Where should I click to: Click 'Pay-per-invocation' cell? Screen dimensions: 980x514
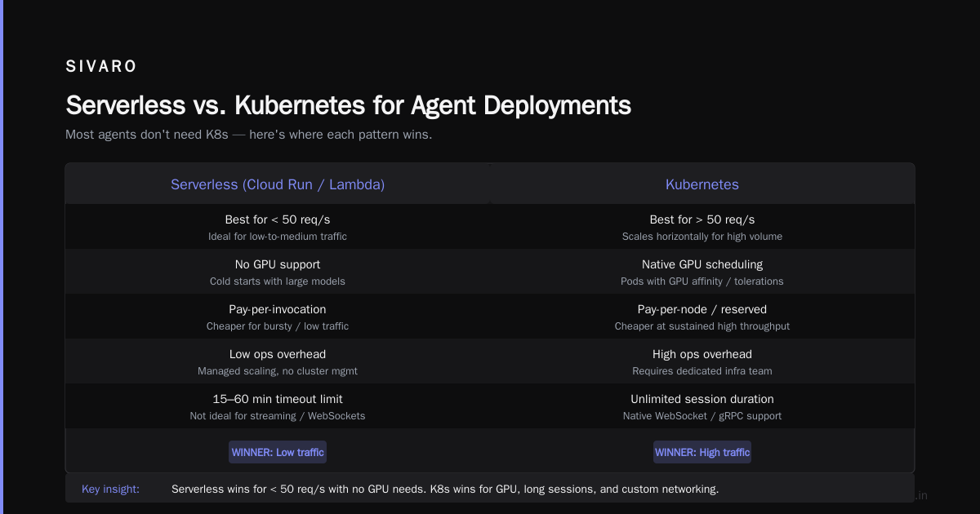coord(278,309)
